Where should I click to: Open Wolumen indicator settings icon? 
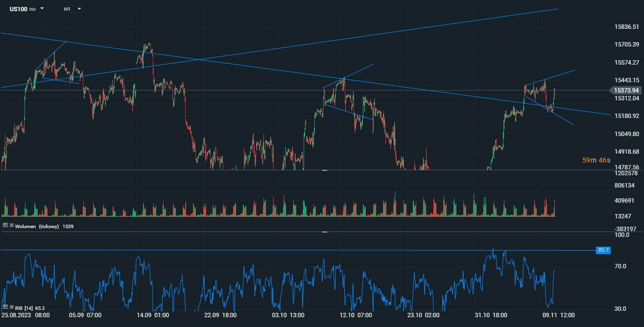[5, 225]
